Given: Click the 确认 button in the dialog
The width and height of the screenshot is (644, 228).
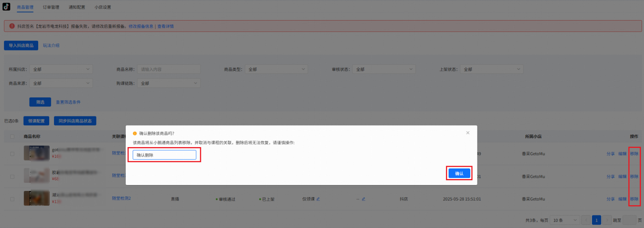Looking at the screenshot, I should (x=459, y=174).
